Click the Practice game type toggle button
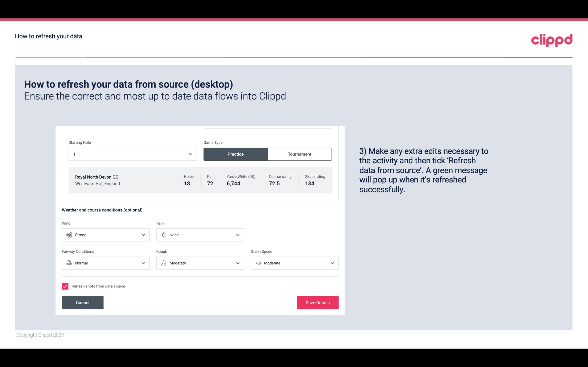Image resolution: width=588 pixels, height=367 pixels. (235, 153)
